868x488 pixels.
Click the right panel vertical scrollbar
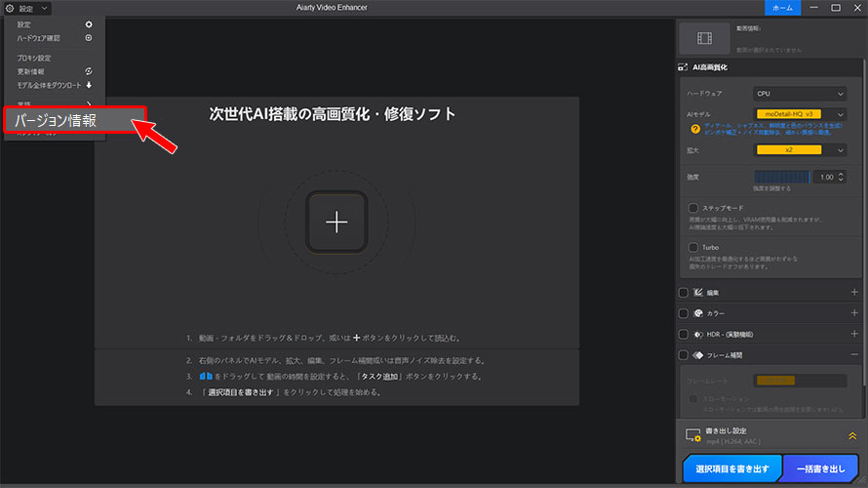point(865,222)
